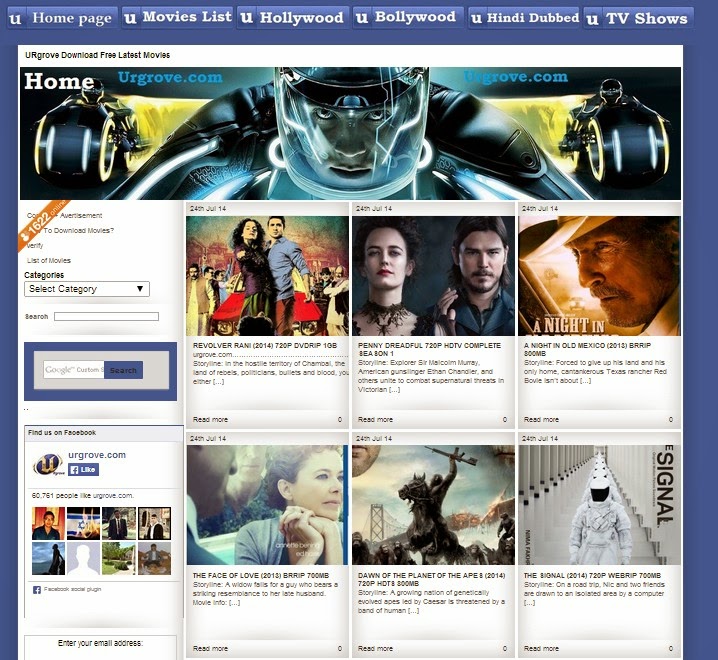Open the Penny Dreadful poster thumbnail
Image resolution: width=718 pixels, height=660 pixels.
click(x=433, y=276)
